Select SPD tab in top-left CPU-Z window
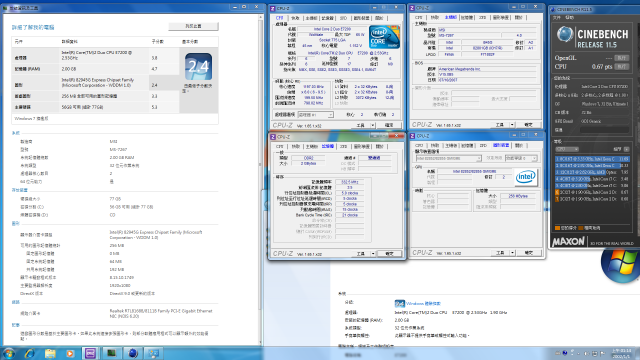This screenshot has height=360, width=640. click(x=343, y=18)
